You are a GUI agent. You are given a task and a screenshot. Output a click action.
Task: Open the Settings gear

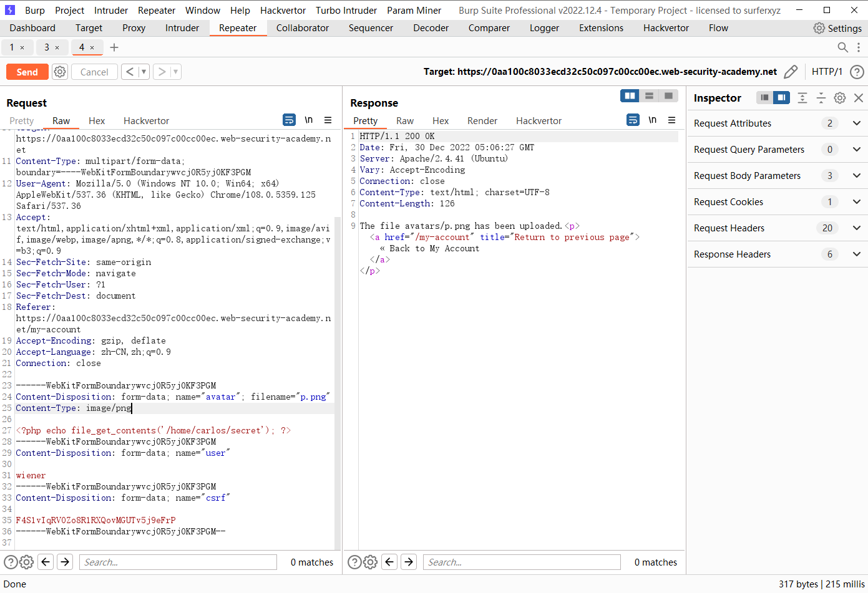pyautogui.click(x=837, y=28)
